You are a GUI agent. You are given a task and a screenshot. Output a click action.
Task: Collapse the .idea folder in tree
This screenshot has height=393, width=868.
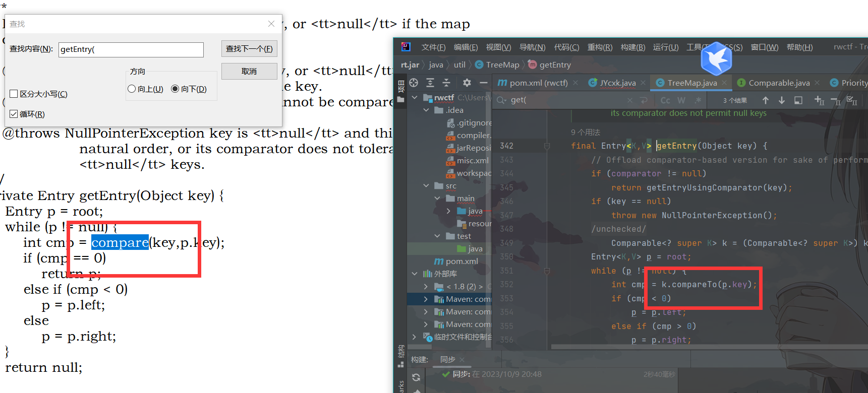pos(426,110)
